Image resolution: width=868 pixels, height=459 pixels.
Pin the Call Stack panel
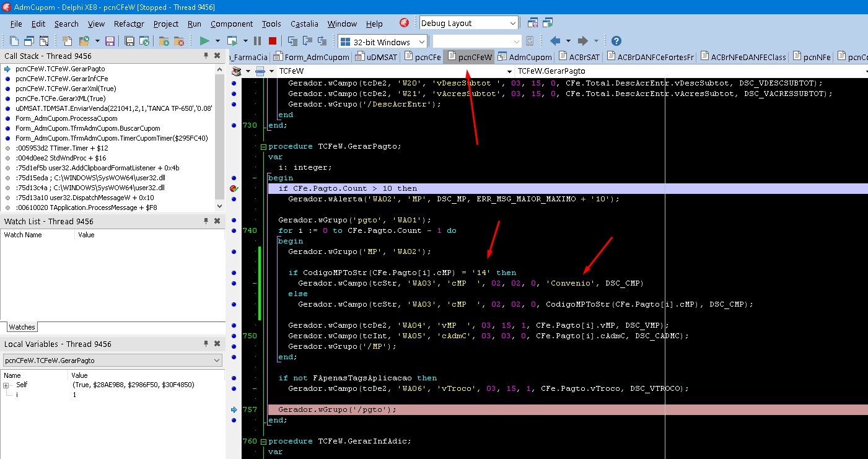pos(206,56)
